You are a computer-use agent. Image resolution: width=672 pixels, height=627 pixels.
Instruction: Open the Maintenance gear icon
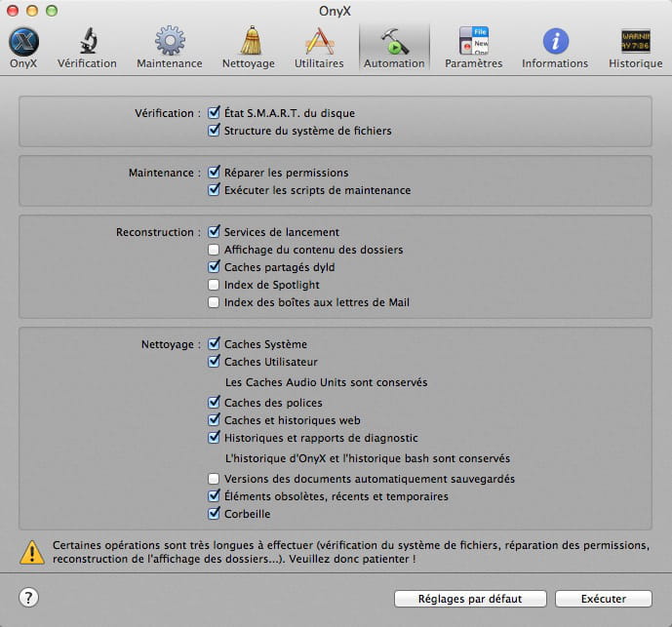(x=170, y=43)
